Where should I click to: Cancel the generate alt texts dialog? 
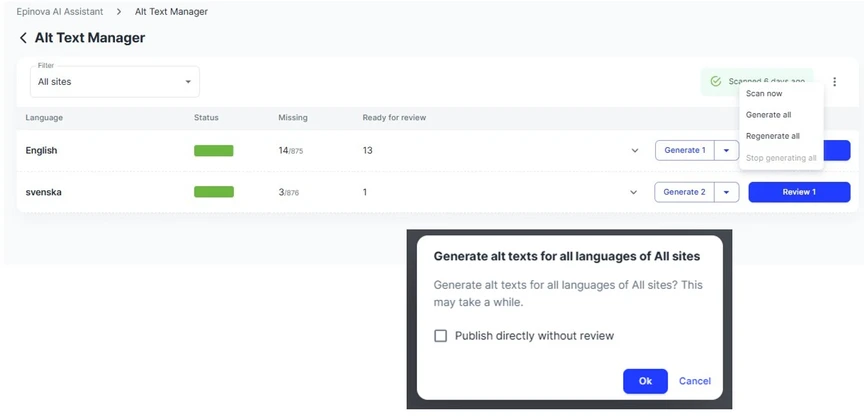pos(695,381)
